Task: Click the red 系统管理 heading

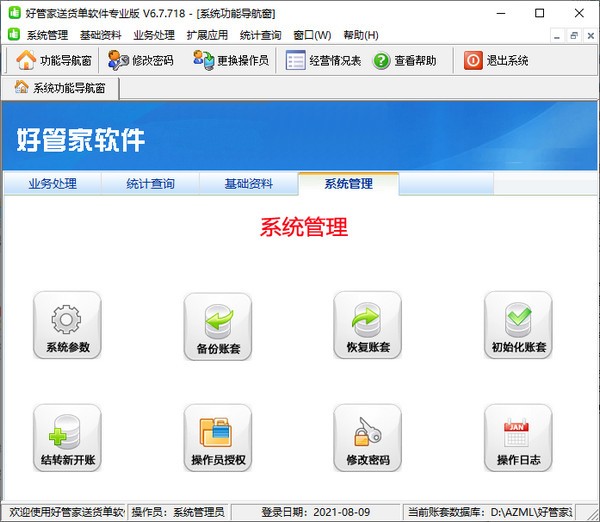Action: (304, 227)
